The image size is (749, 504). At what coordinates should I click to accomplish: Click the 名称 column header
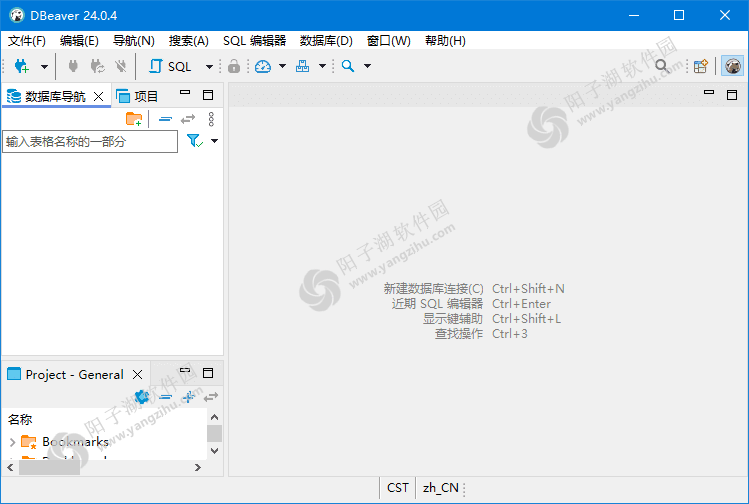20,419
